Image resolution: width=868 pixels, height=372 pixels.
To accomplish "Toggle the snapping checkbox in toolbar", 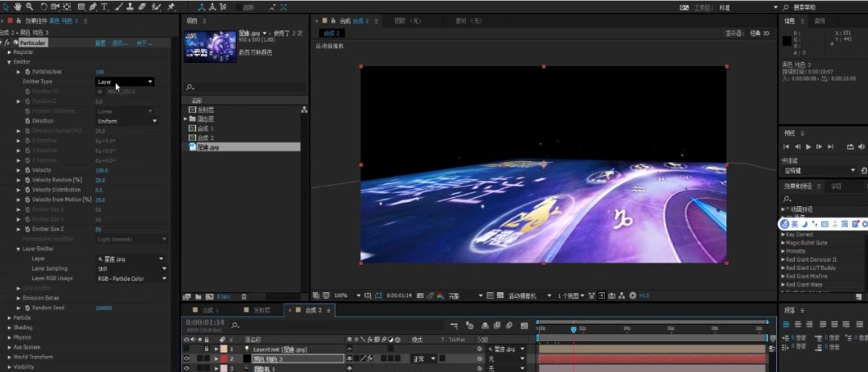I will tap(239, 7).
